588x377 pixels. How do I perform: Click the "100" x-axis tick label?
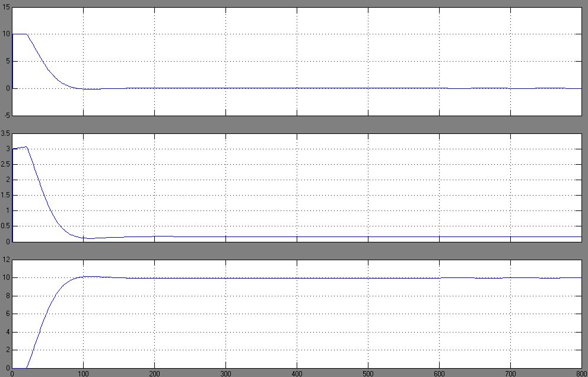(83, 373)
